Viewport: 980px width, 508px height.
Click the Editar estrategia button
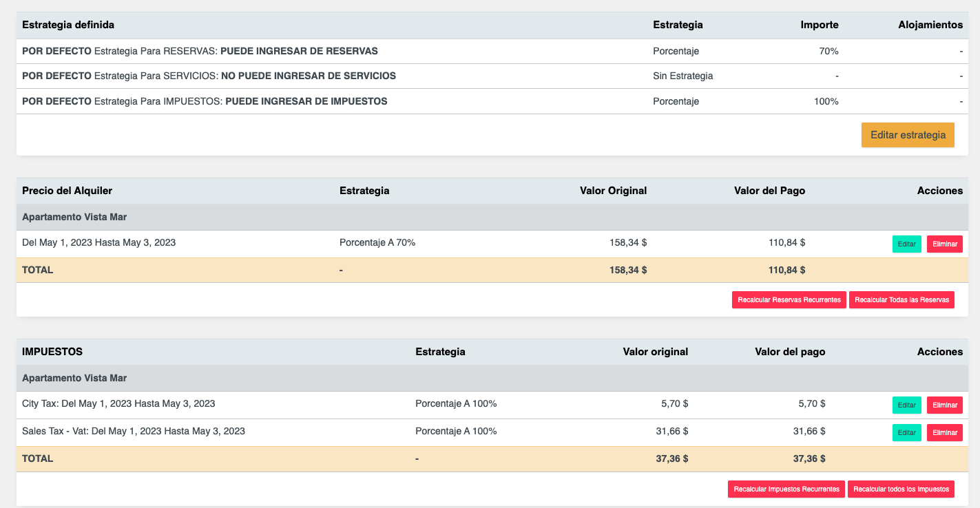[907, 135]
